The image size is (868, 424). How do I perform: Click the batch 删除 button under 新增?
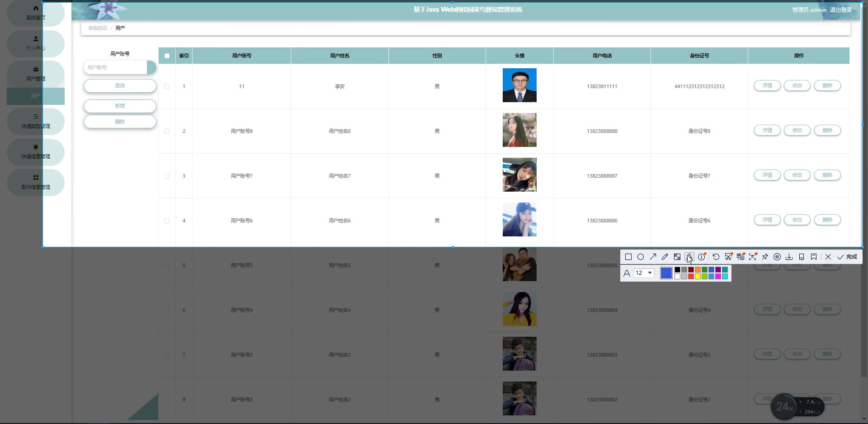tap(120, 122)
